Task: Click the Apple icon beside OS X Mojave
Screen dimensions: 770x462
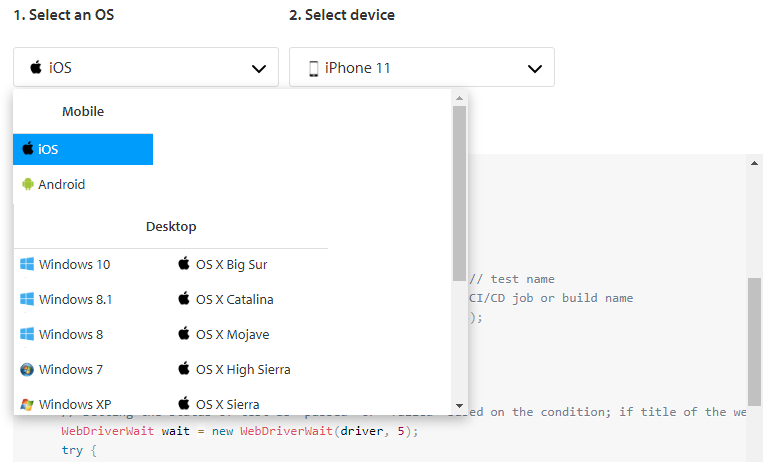Action: pos(184,333)
